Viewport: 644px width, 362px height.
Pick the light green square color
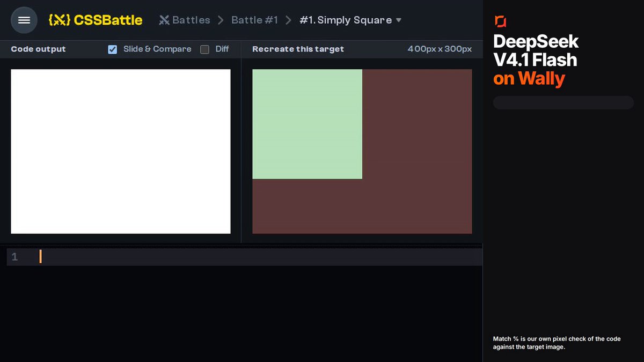tap(307, 124)
